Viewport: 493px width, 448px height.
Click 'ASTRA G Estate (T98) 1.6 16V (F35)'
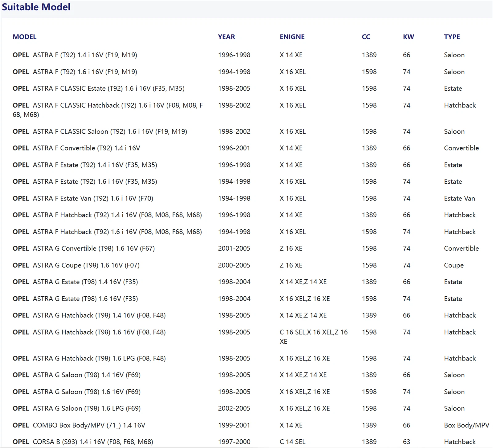(75, 299)
